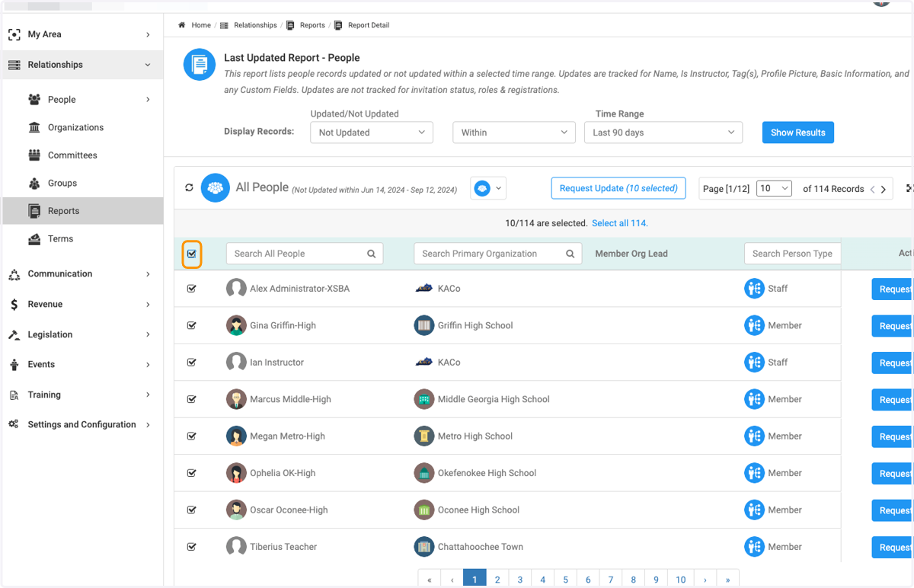
Task: Expand the People submenu chevron
Action: point(148,100)
